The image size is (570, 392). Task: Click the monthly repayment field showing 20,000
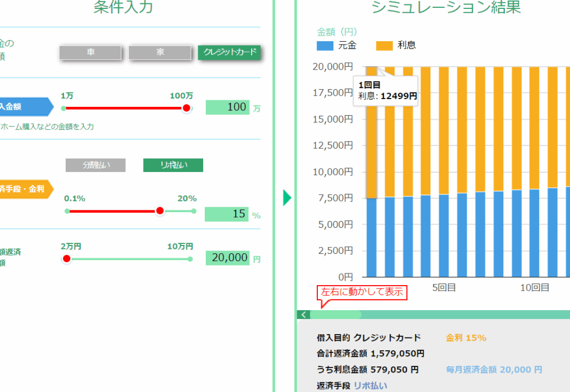(227, 258)
